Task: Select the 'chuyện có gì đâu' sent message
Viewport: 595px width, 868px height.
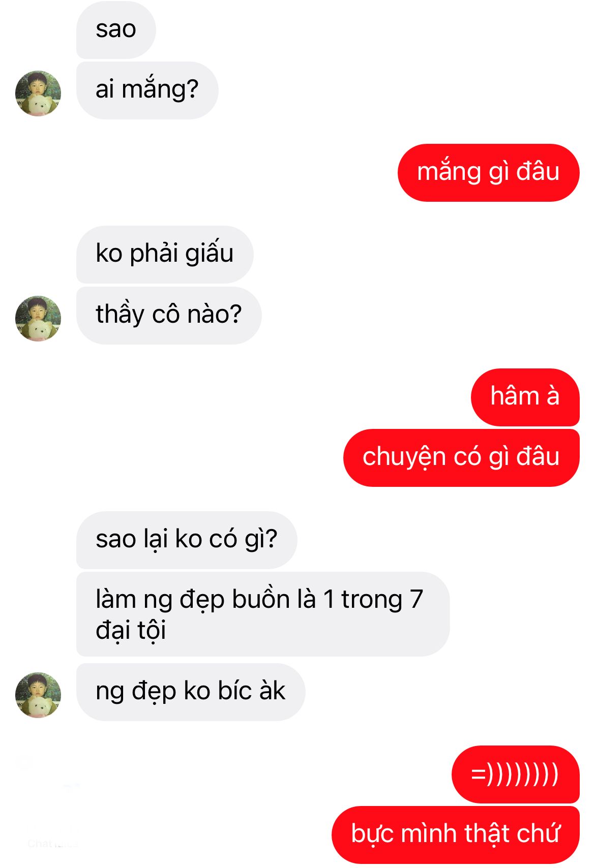Action: [x=461, y=458]
